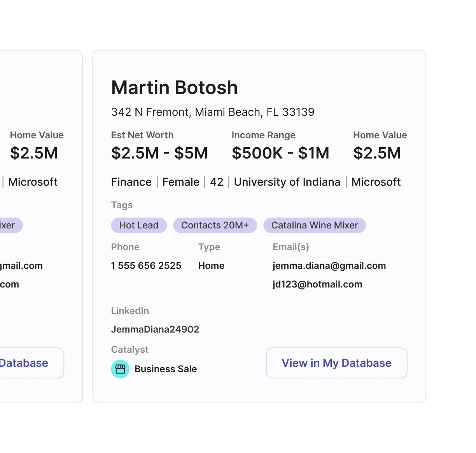Click the Business Sale storefront icon
This screenshot has width=476, height=453.
120,369
